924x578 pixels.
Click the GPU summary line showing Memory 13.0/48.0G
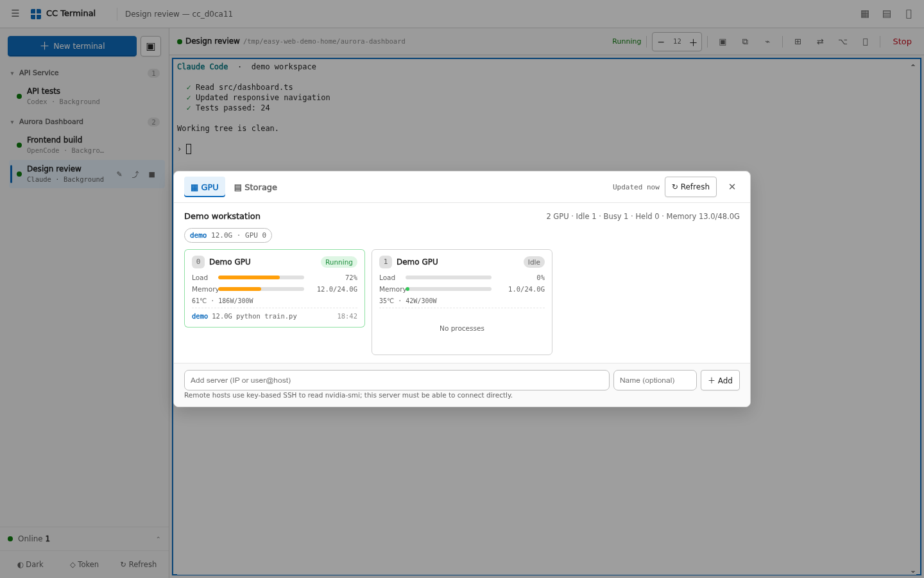[643, 216]
